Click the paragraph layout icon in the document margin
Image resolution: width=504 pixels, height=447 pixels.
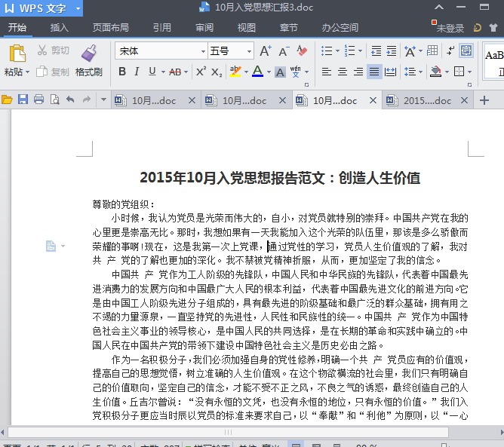[51, 246]
